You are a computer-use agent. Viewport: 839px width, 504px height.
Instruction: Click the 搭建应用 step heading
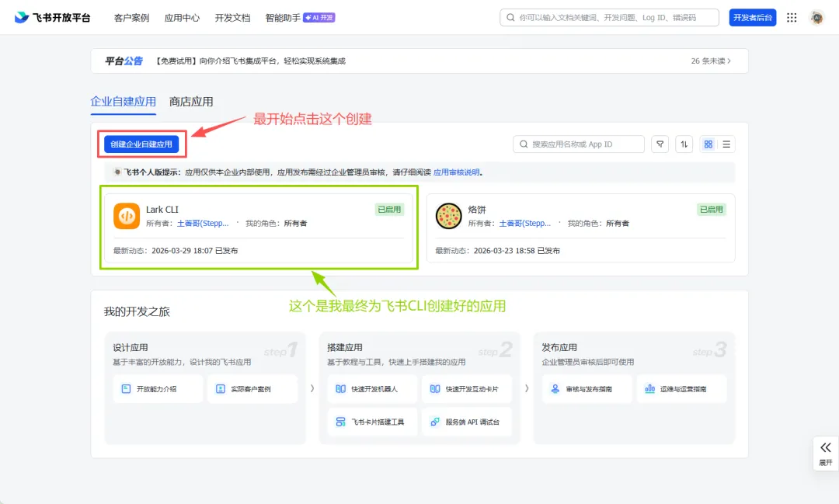point(345,347)
